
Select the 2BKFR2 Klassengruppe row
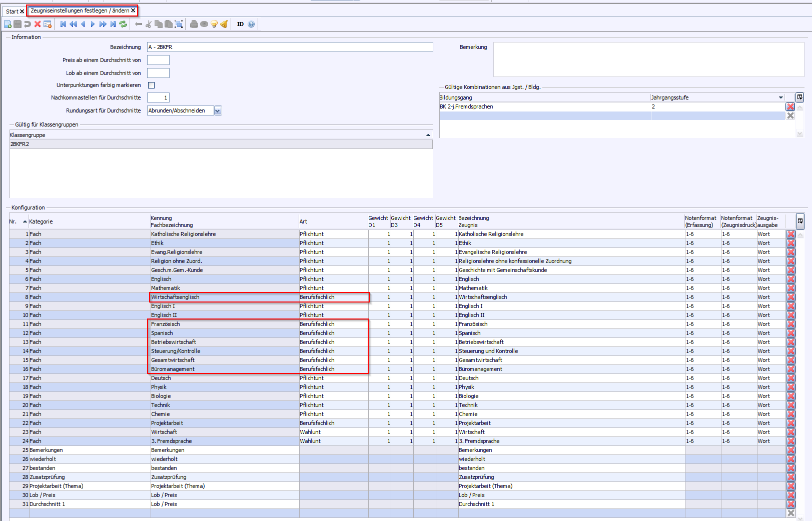coord(220,144)
